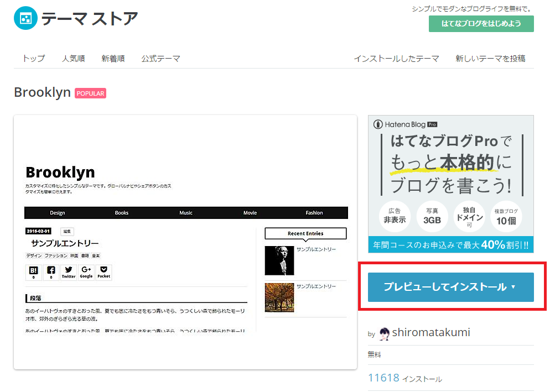Click the 編集 edit button in preview

pyautogui.click(x=67, y=231)
